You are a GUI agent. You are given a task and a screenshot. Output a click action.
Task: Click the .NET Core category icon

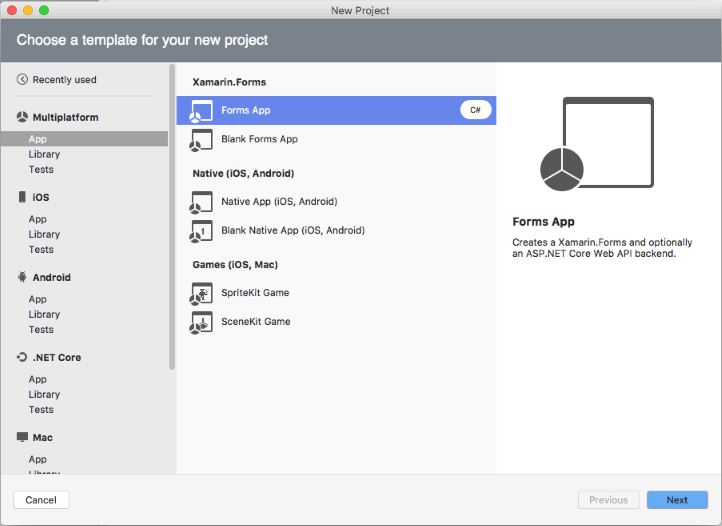(x=23, y=357)
